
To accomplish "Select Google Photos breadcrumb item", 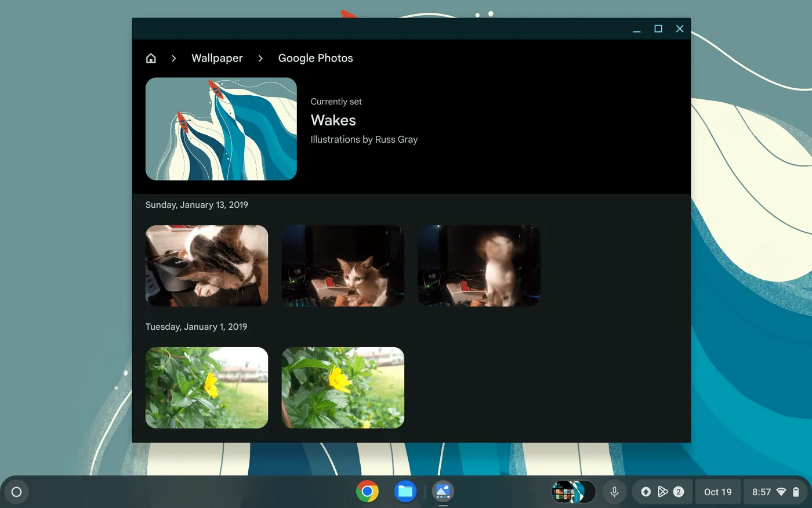I will (x=316, y=58).
